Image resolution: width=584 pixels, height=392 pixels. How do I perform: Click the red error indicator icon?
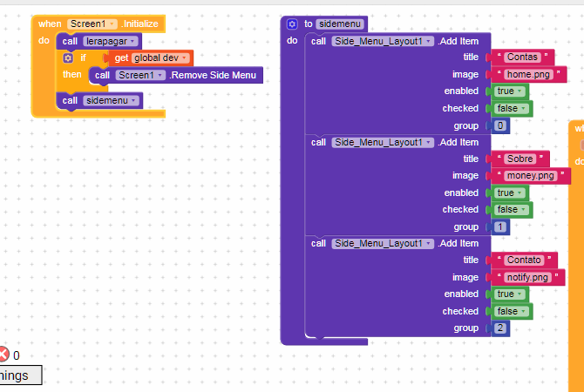(x=3, y=355)
